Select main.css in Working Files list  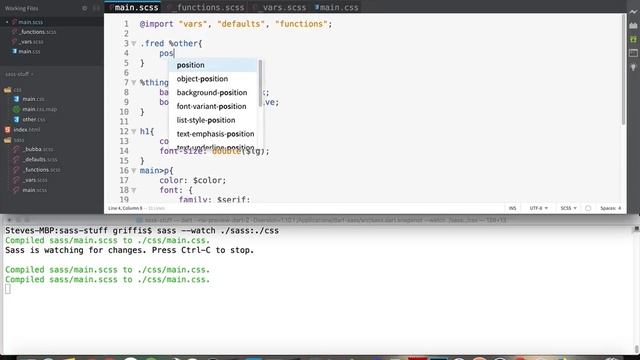[x=29, y=51]
